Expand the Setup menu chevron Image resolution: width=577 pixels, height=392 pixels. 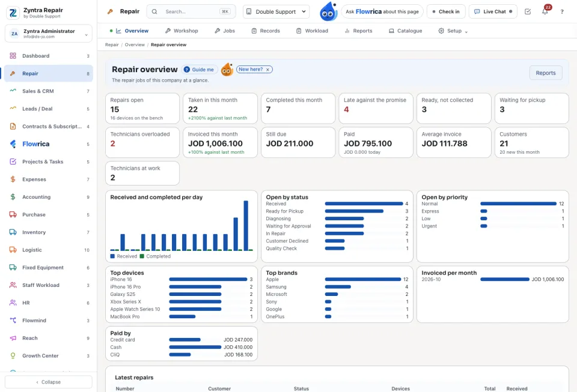click(466, 32)
